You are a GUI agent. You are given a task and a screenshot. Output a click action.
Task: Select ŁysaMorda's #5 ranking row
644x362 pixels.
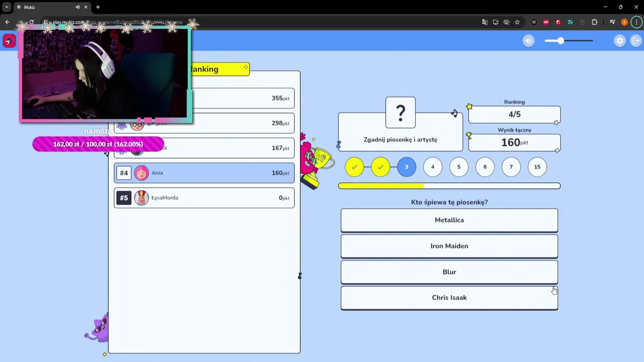coord(204,198)
